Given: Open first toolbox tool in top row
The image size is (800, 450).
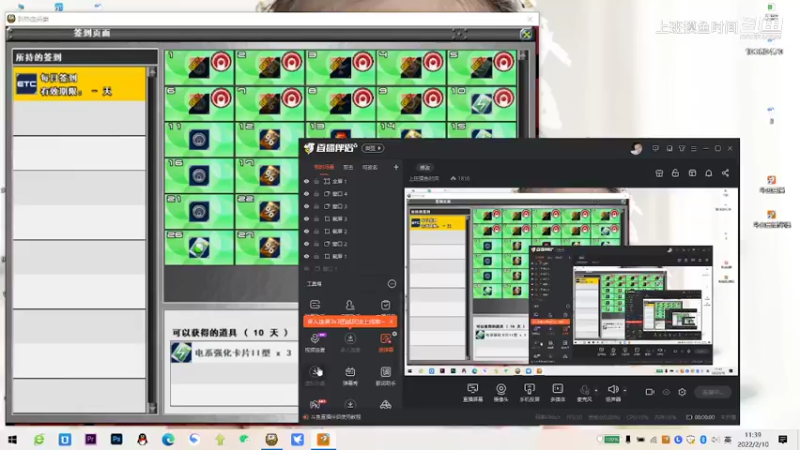Looking at the screenshot, I should (315, 305).
